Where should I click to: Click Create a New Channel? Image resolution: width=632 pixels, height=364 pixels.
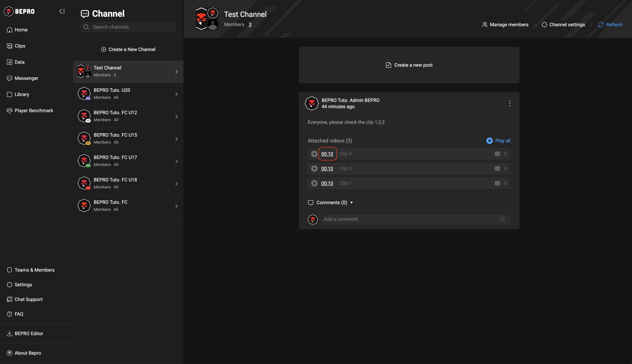click(128, 49)
